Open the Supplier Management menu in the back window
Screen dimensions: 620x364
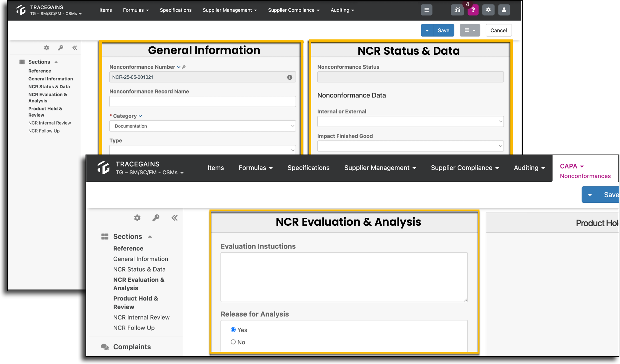pos(230,10)
